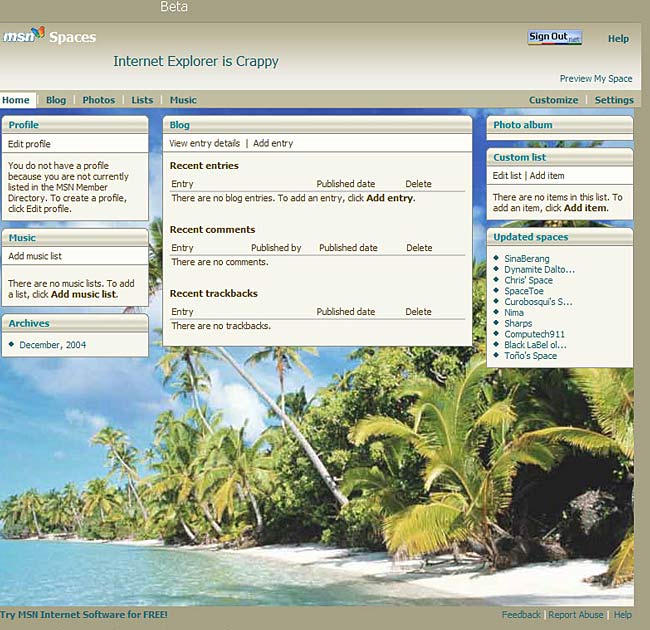
Task: Open the Help link at top right
Action: point(618,39)
